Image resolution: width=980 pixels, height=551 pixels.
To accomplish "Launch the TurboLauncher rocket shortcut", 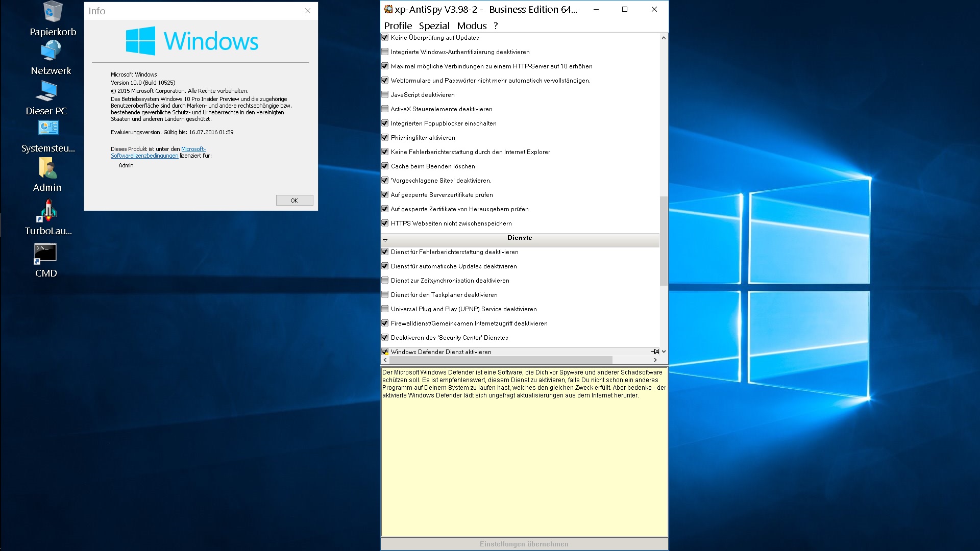I will [48, 210].
